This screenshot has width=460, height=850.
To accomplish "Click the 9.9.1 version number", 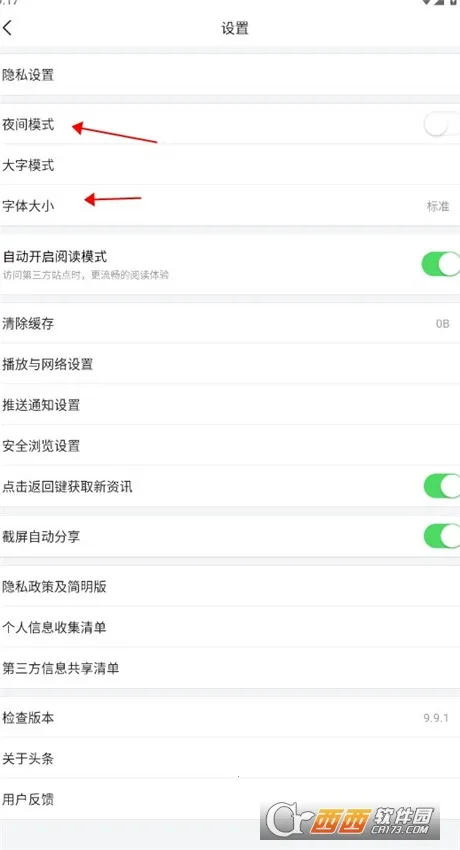I will [436, 718].
